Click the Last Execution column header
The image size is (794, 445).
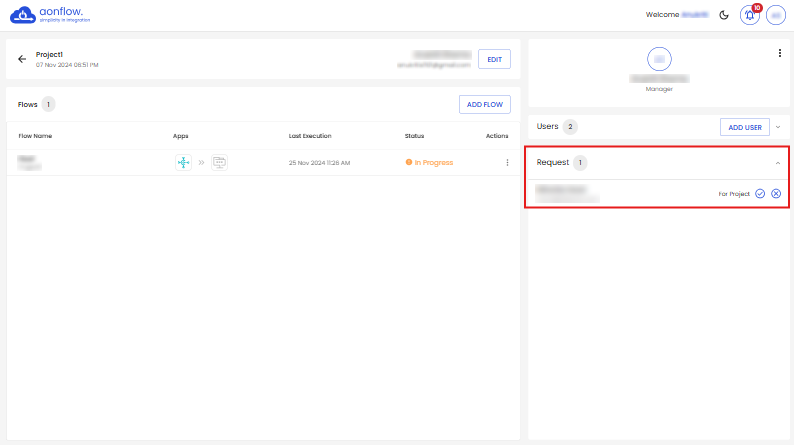[310, 135]
